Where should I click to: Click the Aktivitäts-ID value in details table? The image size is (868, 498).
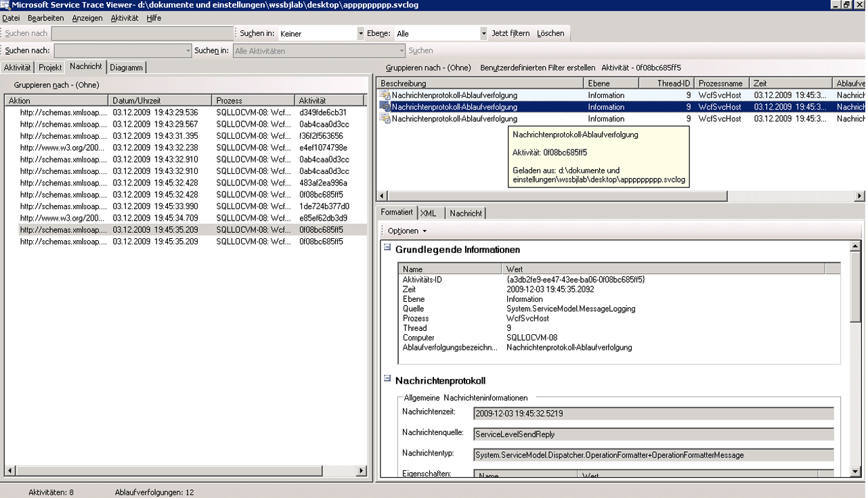576,279
